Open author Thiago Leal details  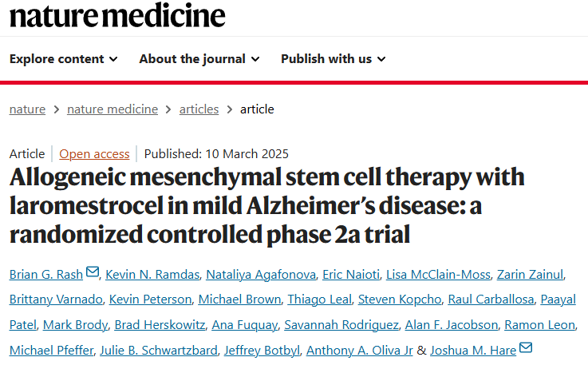[321, 300]
